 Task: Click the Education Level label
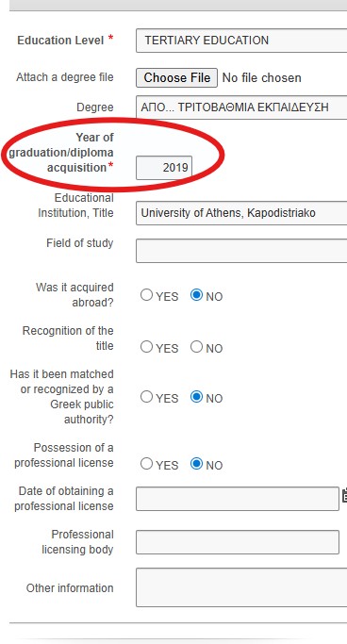tap(60, 41)
